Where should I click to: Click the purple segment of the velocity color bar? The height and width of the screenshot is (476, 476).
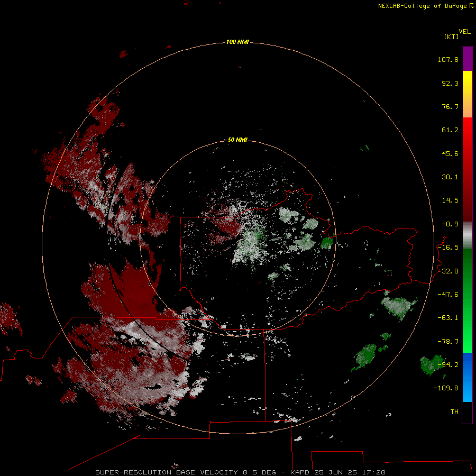pyautogui.click(x=467, y=59)
